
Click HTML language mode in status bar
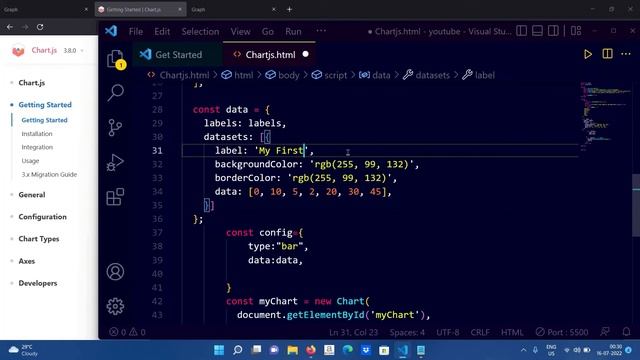[x=512, y=332]
